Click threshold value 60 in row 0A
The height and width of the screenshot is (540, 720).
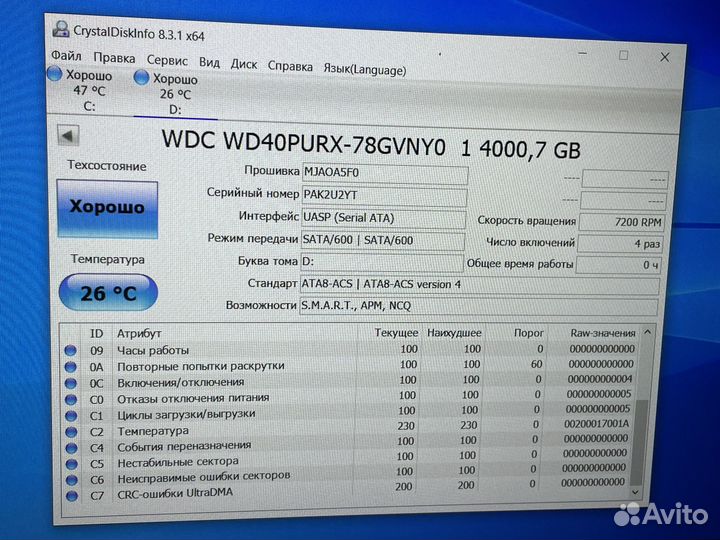[x=537, y=364]
